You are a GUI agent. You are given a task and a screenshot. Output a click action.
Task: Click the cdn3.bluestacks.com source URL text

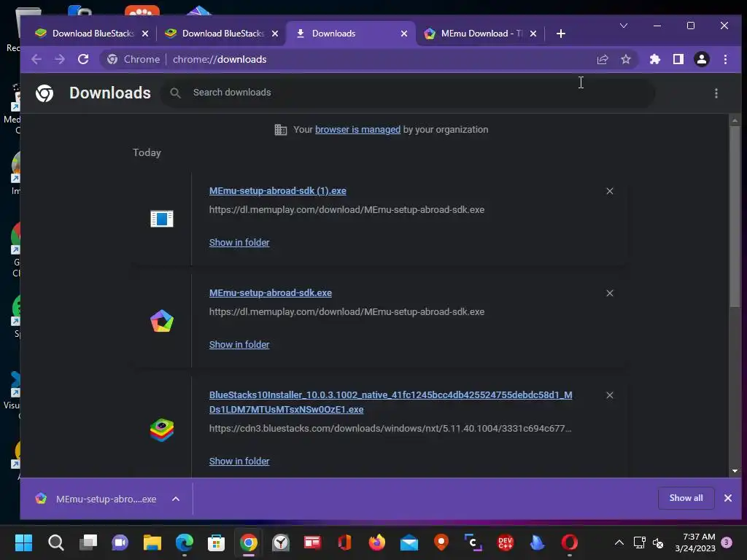[x=390, y=428]
